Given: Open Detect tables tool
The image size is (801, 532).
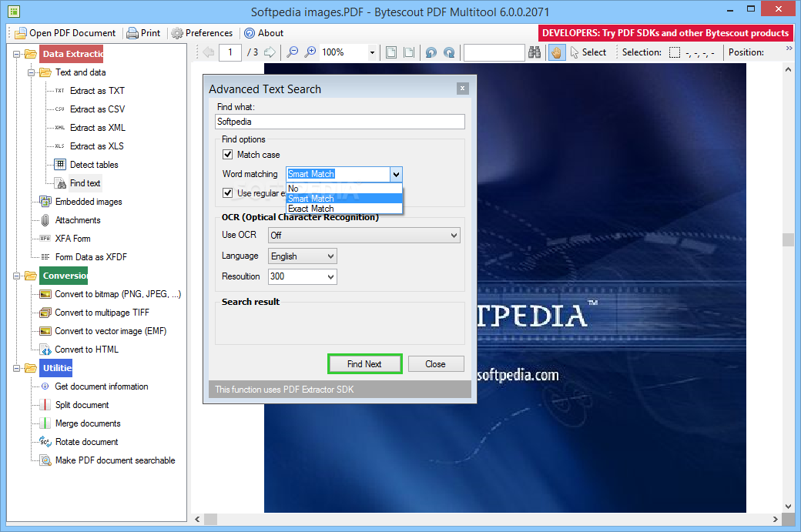Looking at the screenshot, I should [x=94, y=165].
